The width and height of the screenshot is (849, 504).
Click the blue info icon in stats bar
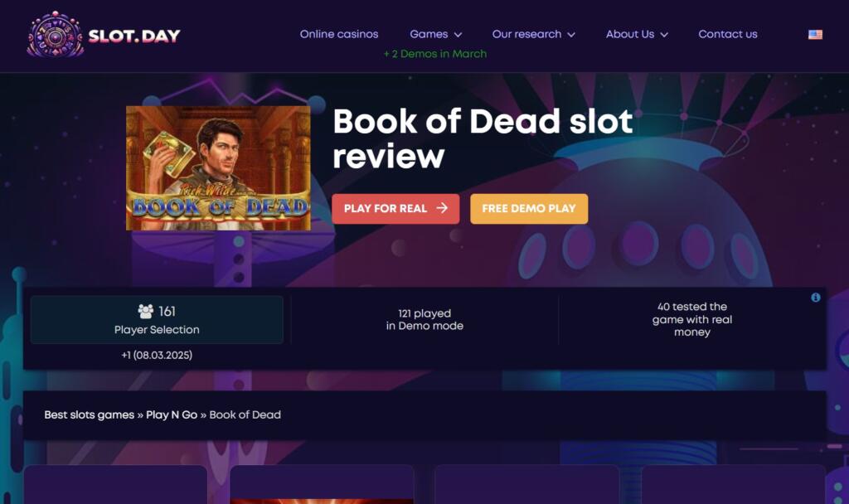(816, 298)
